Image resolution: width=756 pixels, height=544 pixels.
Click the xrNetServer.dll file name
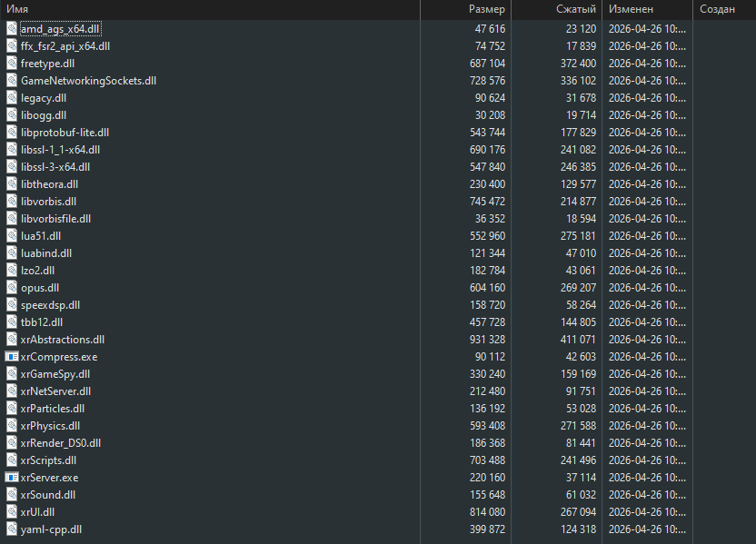coord(56,391)
